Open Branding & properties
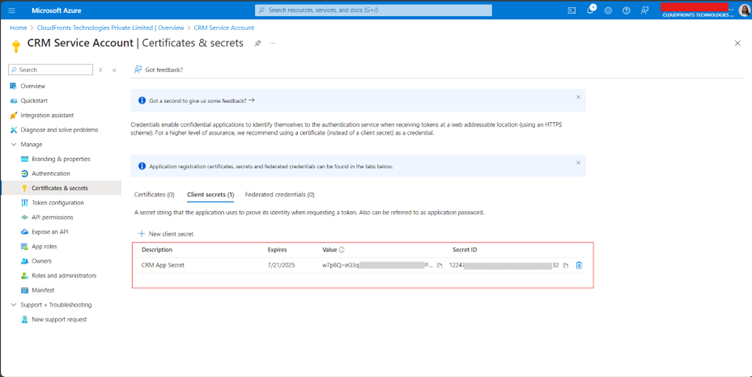The height and width of the screenshot is (377, 752). coord(60,159)
